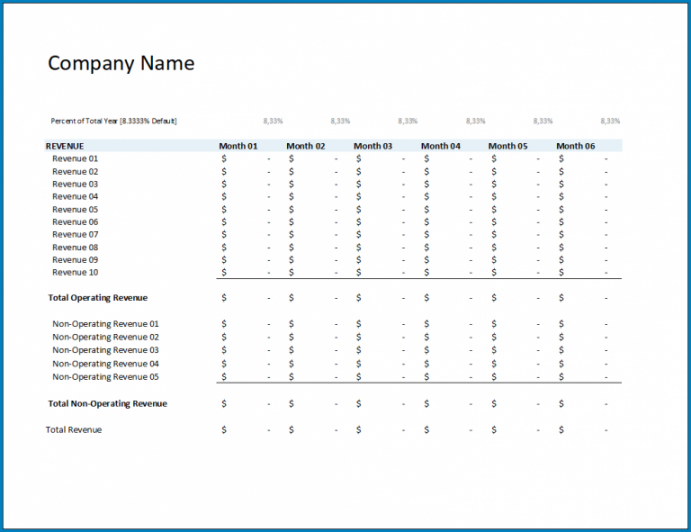Click the Total Non-Operating Revenue label
The width and height of the screenshot is (691, 532).
(x=107, y=404)
